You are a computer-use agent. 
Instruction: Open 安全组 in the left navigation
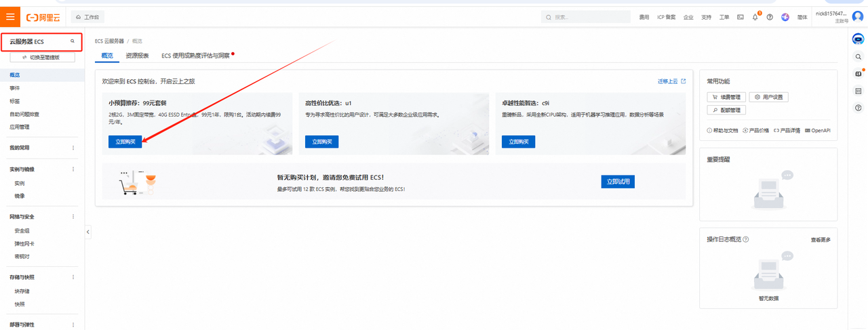pyautogui.click(x=22, y=230)
